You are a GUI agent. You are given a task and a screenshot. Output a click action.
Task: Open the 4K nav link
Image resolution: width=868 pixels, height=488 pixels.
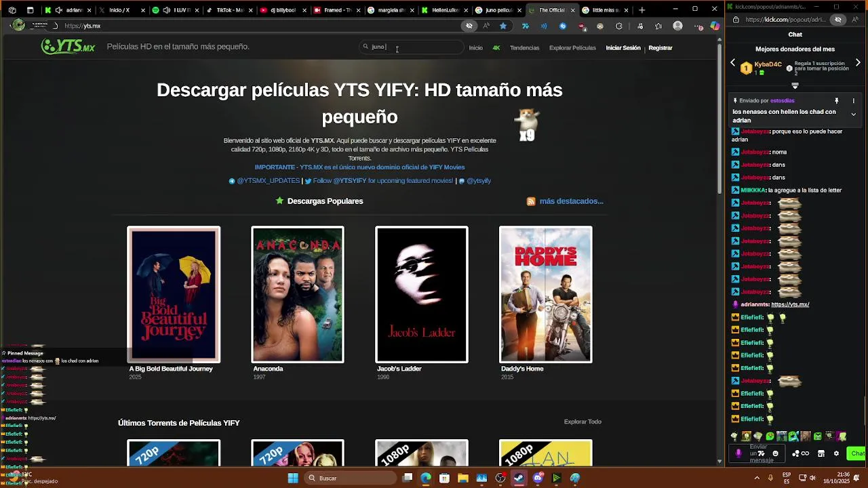coord(496,48)
